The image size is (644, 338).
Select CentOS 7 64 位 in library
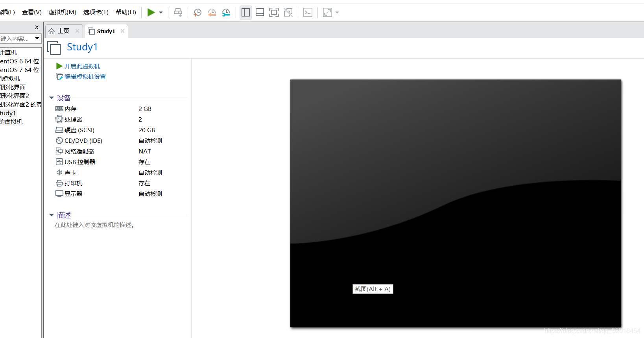[x=20, y=70]
